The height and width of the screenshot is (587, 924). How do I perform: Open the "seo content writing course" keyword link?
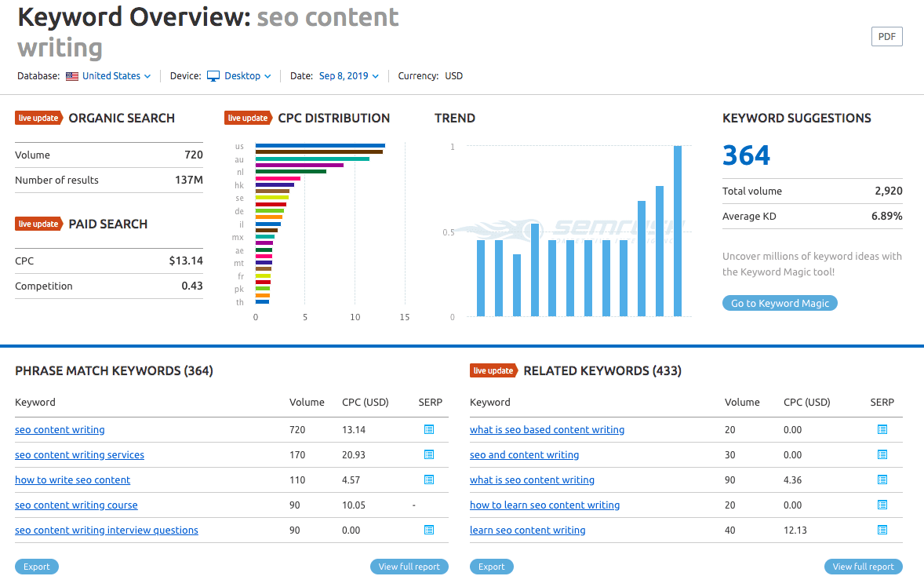click(x=76, y=505)
